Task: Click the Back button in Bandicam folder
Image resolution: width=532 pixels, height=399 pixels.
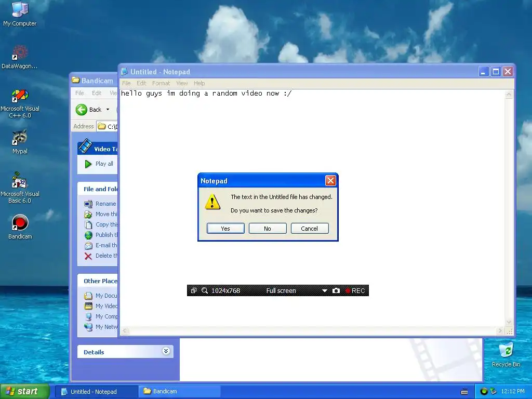Action: [88, 110]
